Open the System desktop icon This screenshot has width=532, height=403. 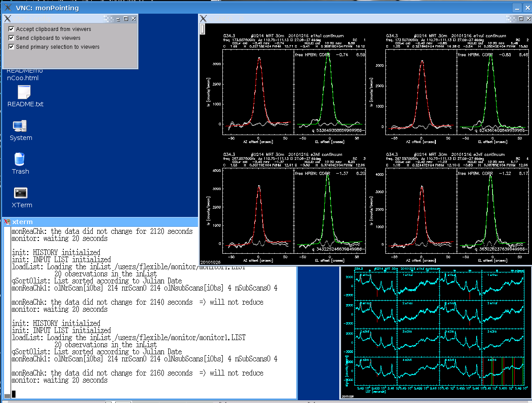tap(20, 127)
